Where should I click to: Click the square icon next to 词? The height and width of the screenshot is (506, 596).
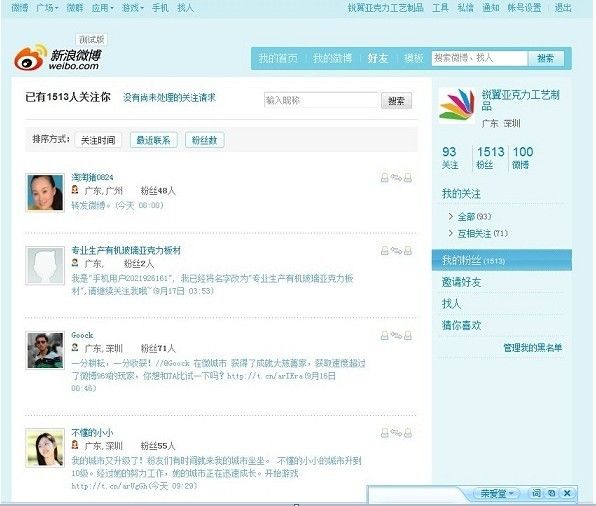[552, 493]
